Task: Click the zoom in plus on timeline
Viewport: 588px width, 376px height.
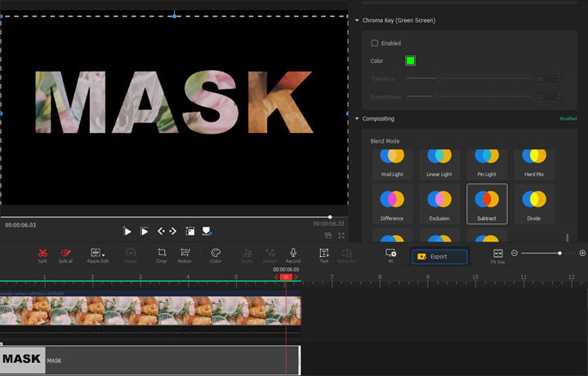Action: 582,254
